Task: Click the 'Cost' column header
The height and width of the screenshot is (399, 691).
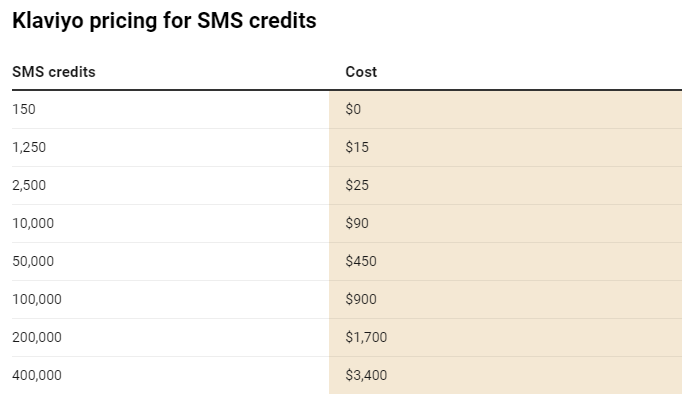Action: click(x=361, y=72)
